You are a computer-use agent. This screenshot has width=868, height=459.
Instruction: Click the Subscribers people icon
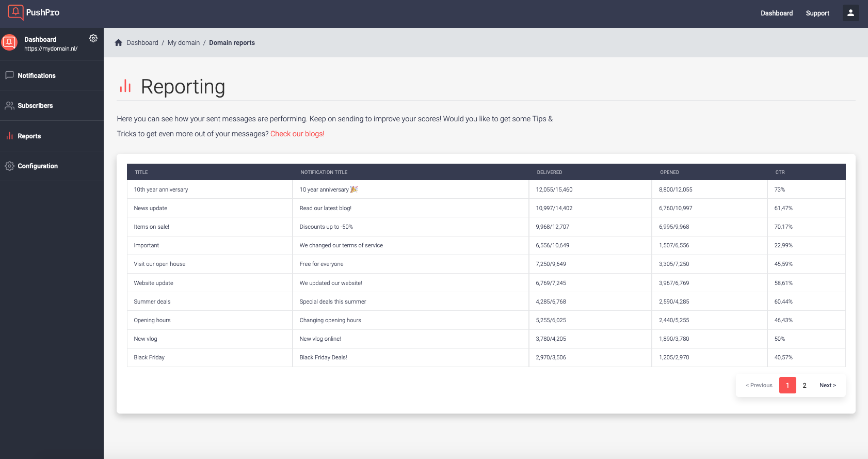point(9,105)
